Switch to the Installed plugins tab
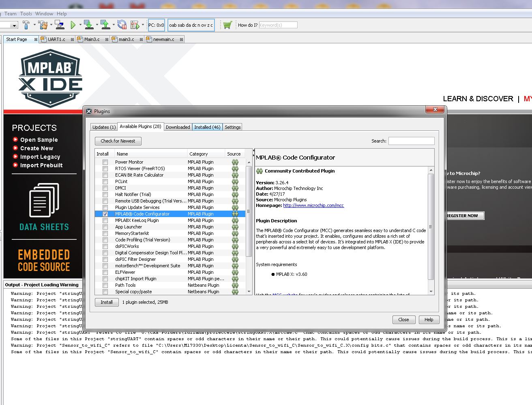The width and height of the screenshot is (532, 405). [x=207, y=127]
